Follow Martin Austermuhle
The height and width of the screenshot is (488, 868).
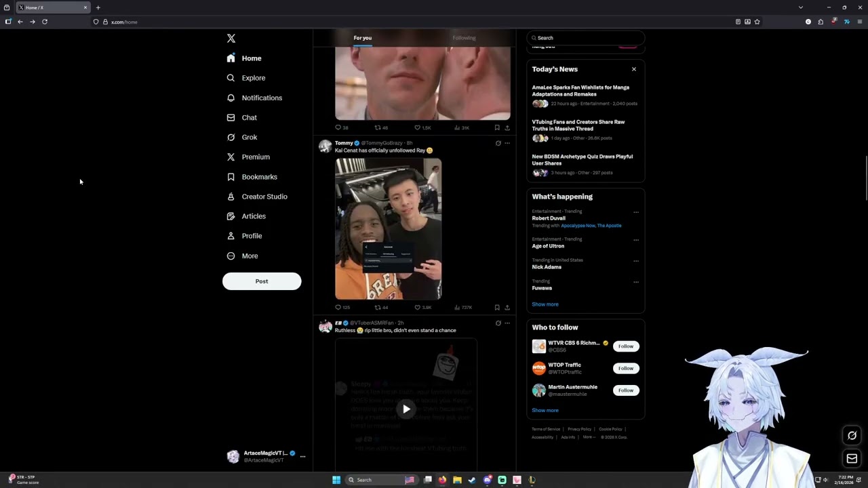coord(626,390)
